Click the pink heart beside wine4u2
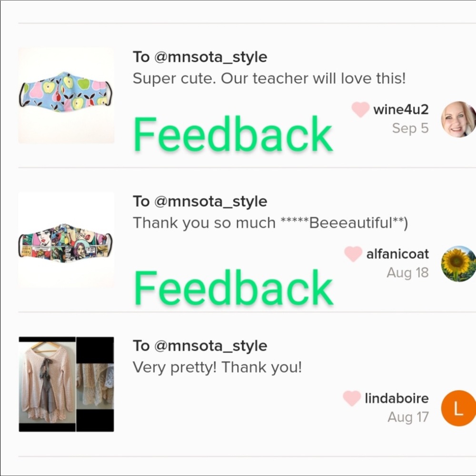This screenshot has height=476, width=476. pos(360,110)
